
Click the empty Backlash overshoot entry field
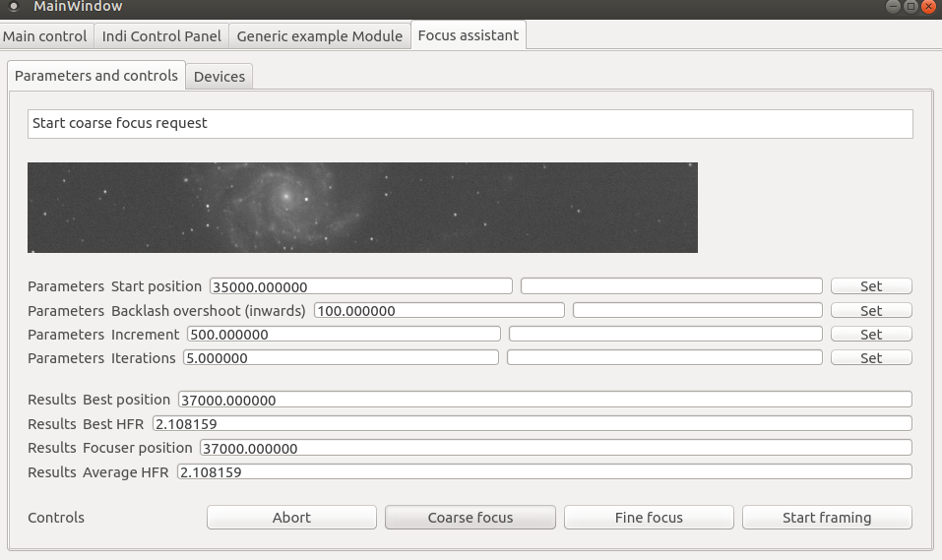pyautogui.click(x=698, y=310)
